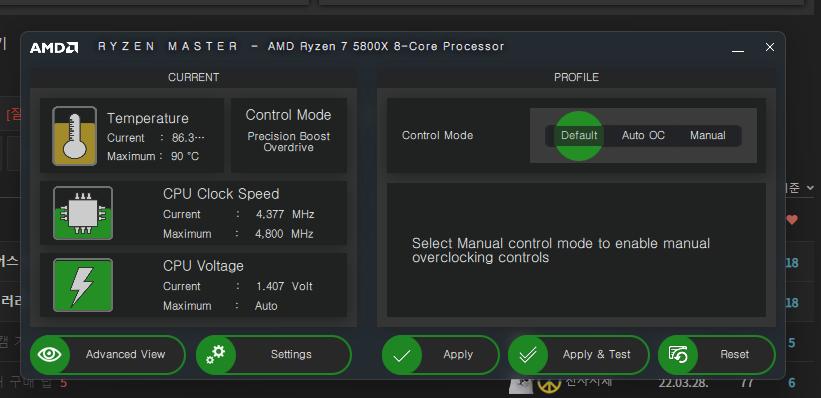Click the AMD Ryzen 7 5800X processor name in the title
Viewport: 821px width, 398px height.
[386, 47]
